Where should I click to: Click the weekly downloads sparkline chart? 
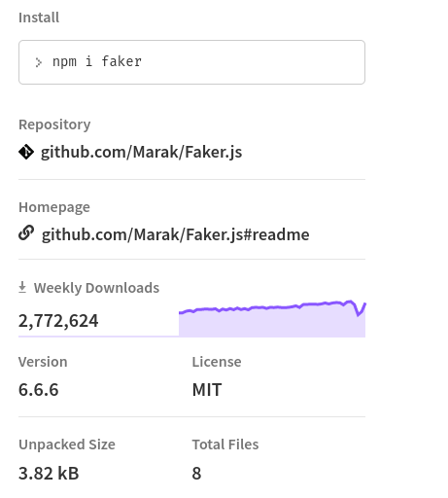[x=272, y=318]
